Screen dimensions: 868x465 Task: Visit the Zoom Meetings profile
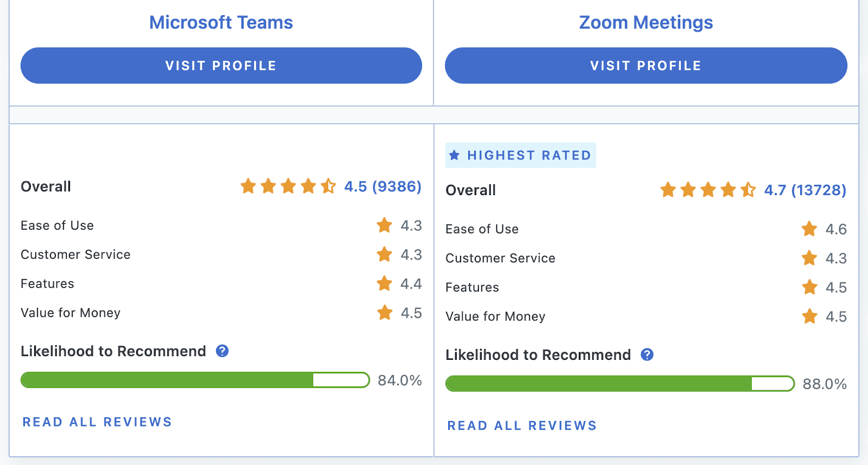[x=646, y=66]
